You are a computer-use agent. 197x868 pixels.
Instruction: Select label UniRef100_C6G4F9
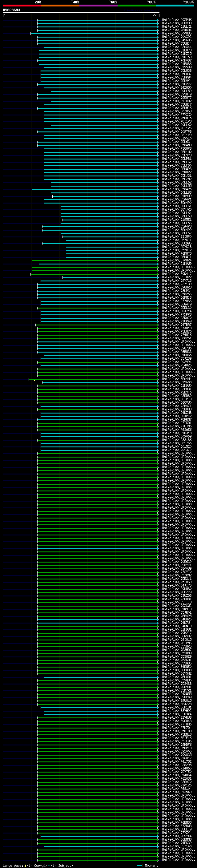[177, 304]
